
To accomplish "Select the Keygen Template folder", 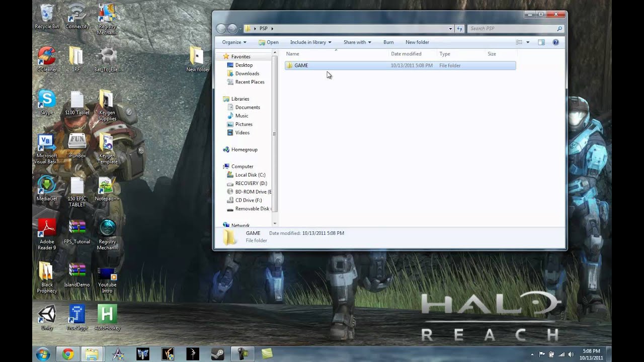I will [107, 149].
